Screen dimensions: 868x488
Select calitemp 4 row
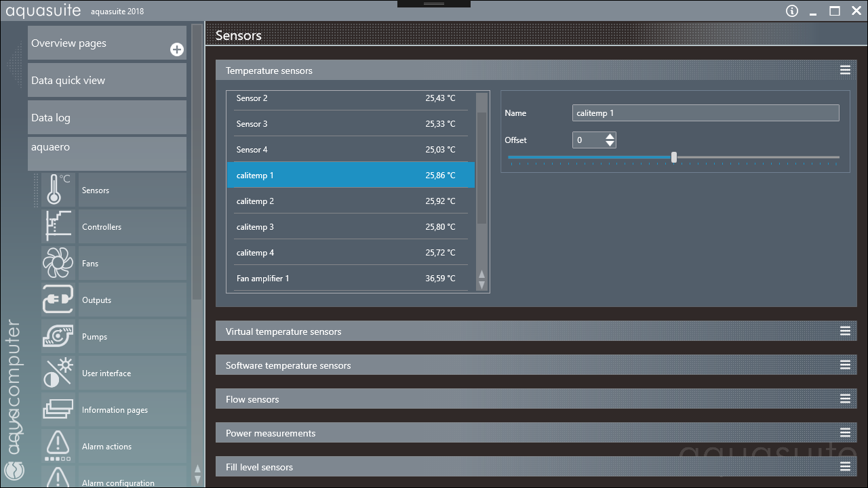coord(351,253)
